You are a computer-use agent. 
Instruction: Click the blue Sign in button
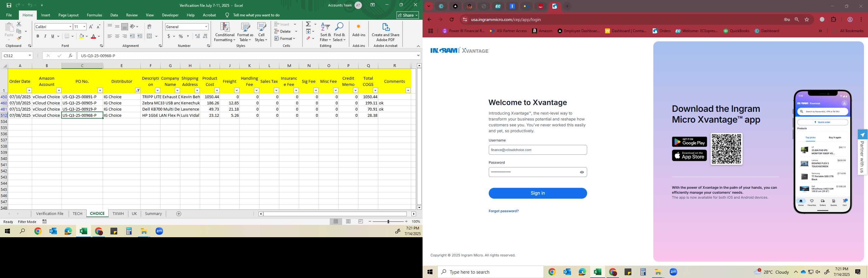coord(538,193)
